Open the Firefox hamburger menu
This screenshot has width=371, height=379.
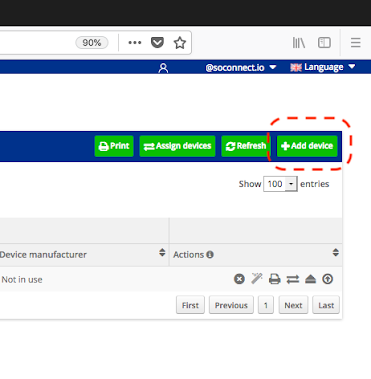pyautogui.click(x=356, y=43)
